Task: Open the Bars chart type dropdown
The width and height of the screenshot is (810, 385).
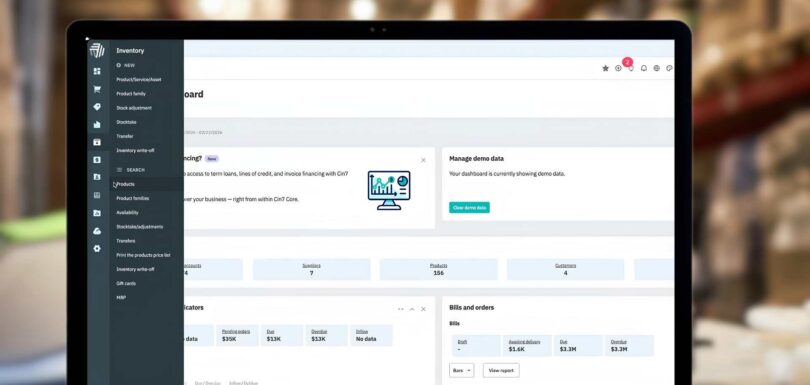Action: pyautogui.click(x=461, y=371)
